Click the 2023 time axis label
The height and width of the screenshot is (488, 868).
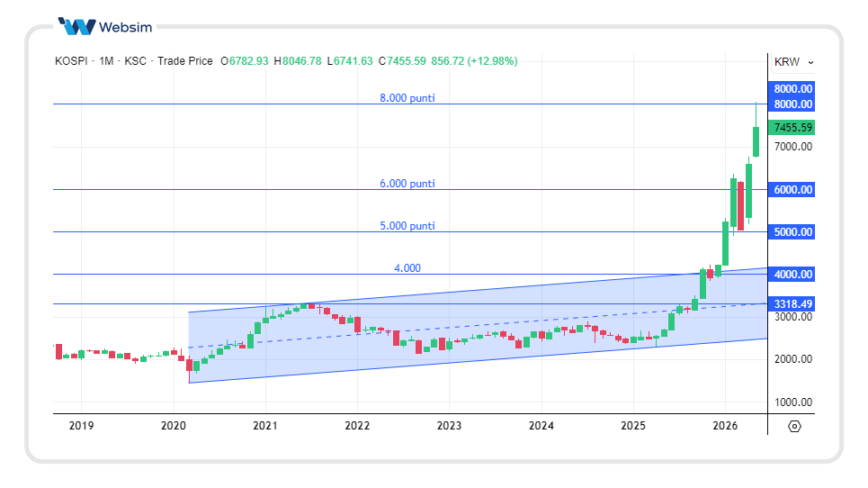[x=449, y=425]
